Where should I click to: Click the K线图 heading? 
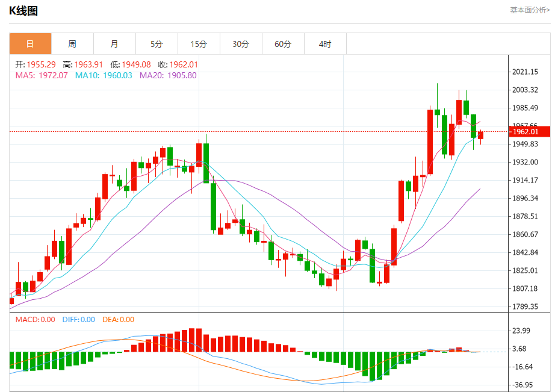coord(23,11)
